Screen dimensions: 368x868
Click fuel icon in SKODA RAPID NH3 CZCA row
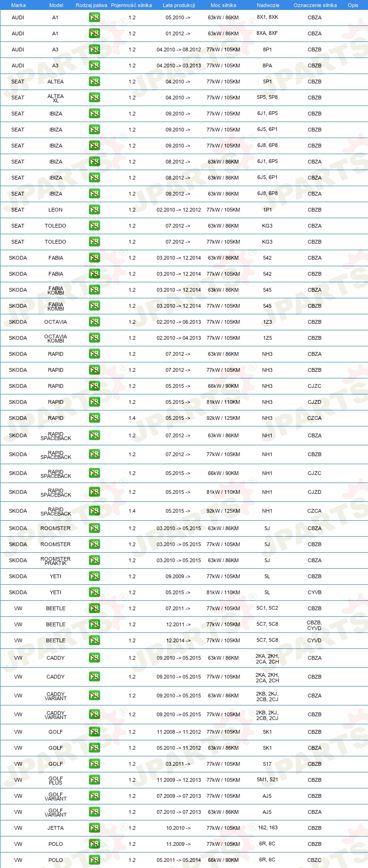click(x=94, y=418)
